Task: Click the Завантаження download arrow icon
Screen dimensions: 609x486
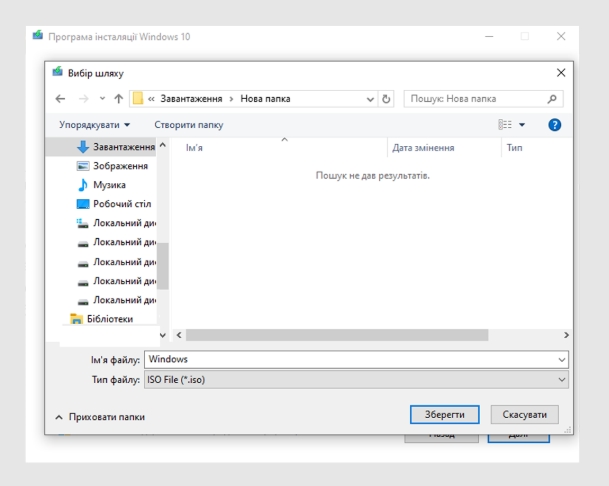Action: click(x=83, y=147)
